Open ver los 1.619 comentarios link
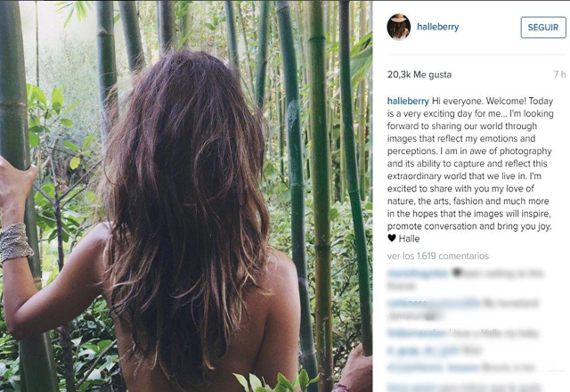 [437, 256]
